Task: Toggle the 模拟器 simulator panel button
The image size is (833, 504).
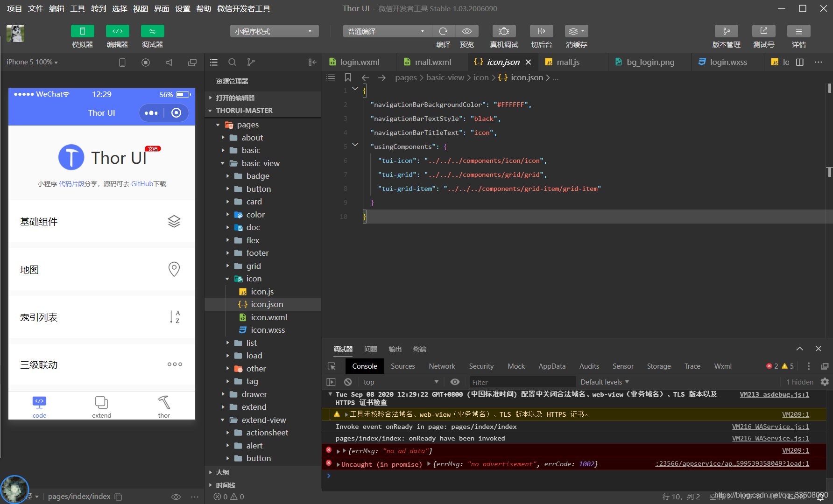Action: coord(82,31)
